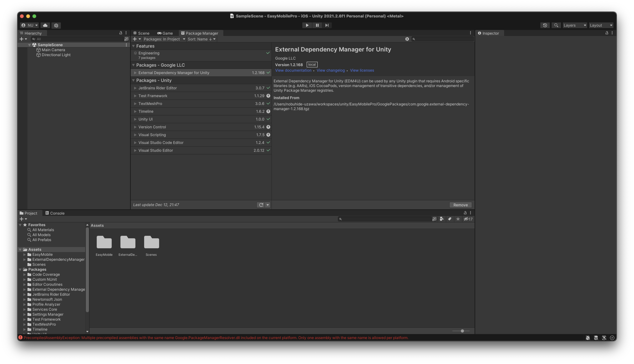The image size is (634, 364).
Task: Open the asset type filter icon
Action: coord(442,219)
